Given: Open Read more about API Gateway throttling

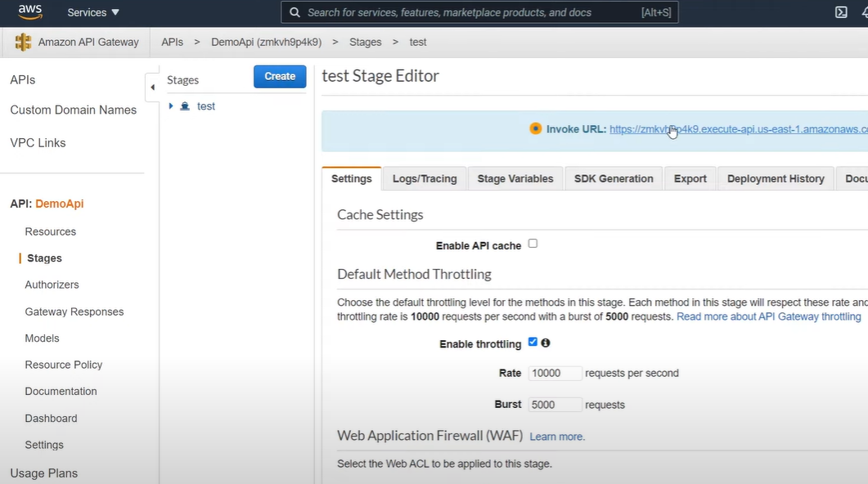Looking at the screenshot, I should point(769,317).
